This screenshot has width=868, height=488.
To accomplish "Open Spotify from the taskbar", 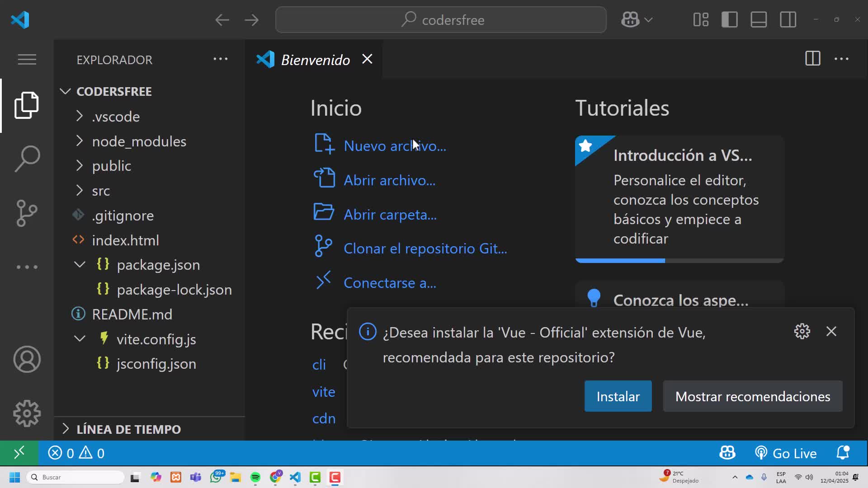I will tap(255, 477).
